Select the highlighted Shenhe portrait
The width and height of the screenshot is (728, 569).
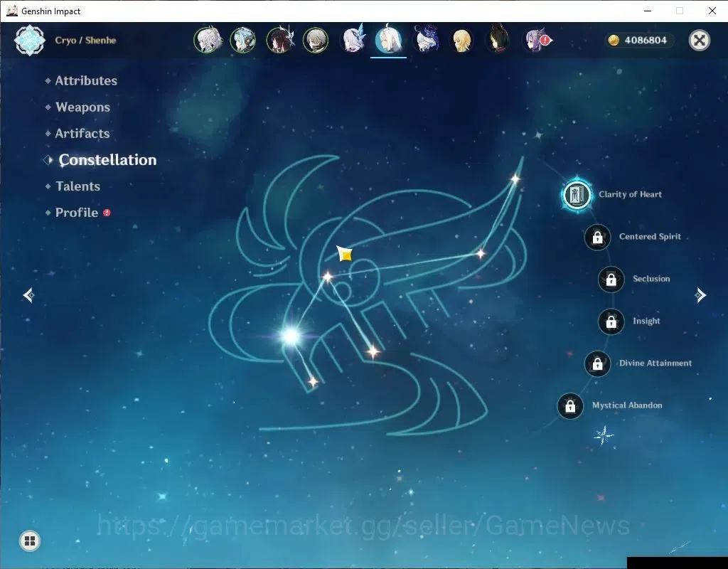pos(389,41)
